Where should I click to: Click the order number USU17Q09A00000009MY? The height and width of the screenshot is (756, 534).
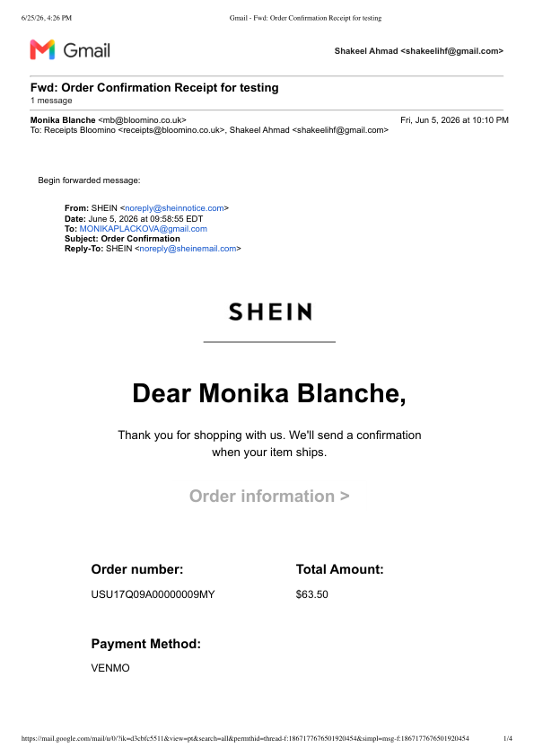(153, 594)
